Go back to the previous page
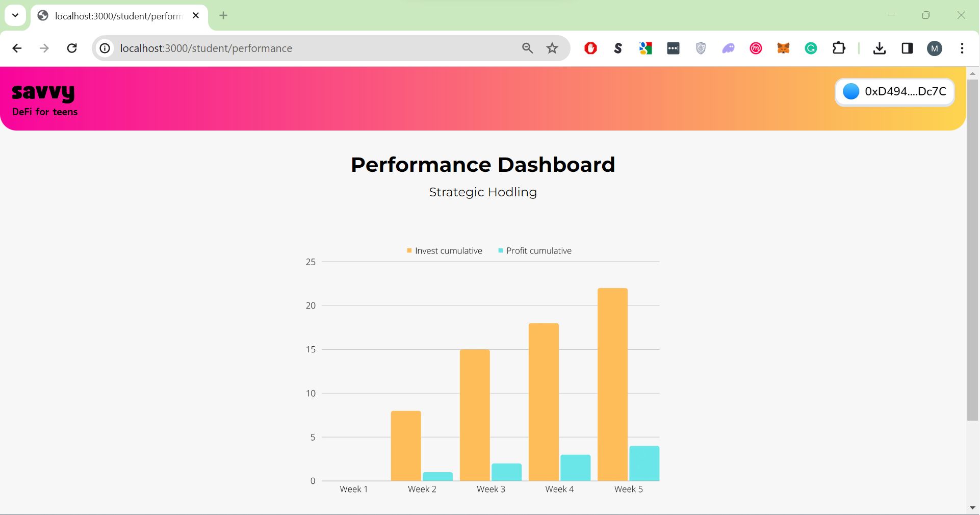 (x=17, y=48)
